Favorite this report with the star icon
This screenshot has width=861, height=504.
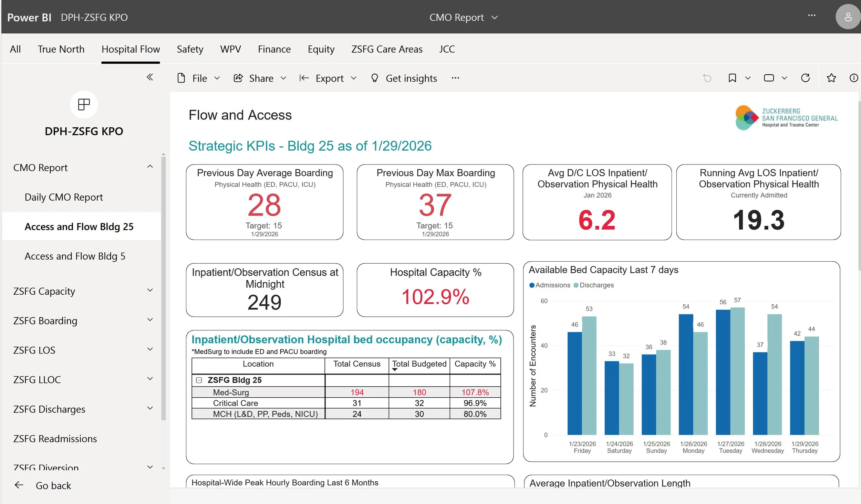point(831,78)
